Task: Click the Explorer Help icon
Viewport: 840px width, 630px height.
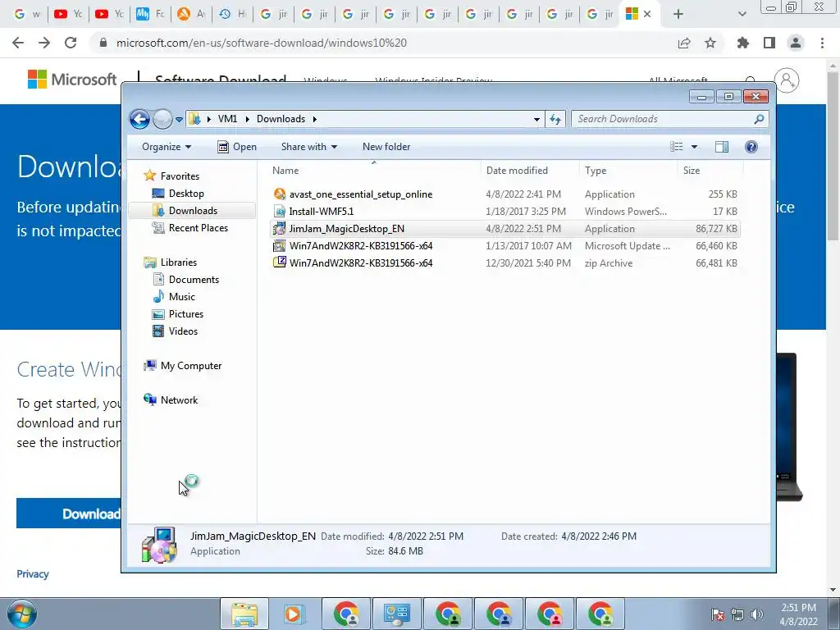Action: coord(751,147)
